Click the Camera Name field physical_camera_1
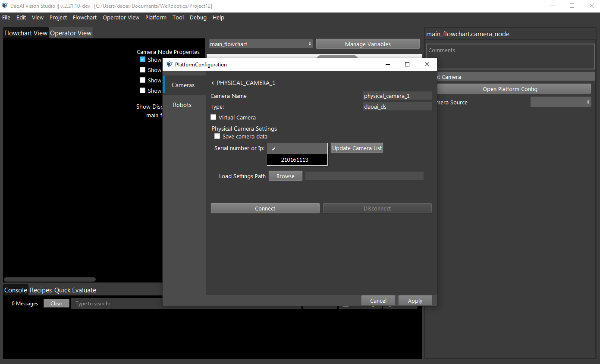 [397, 96]
